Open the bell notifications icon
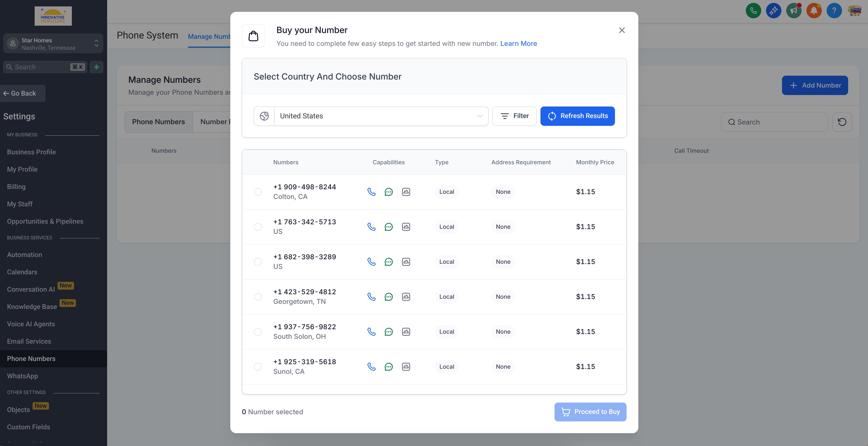The image size is (868, 446). (x=814, y=11)
